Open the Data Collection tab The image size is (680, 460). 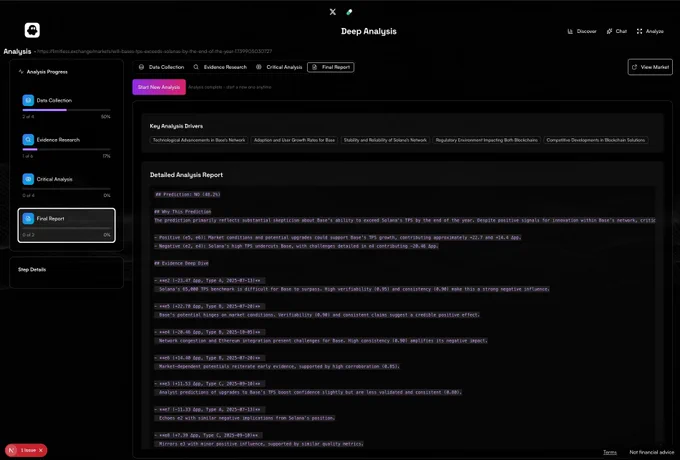click(x=161, y=67)
